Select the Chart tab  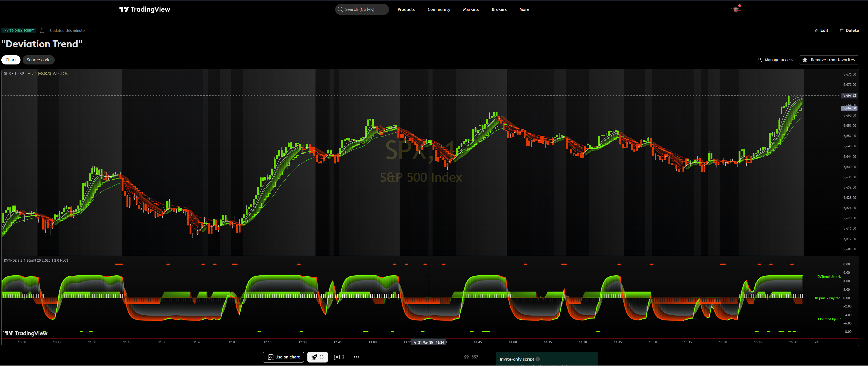[11, 60]
